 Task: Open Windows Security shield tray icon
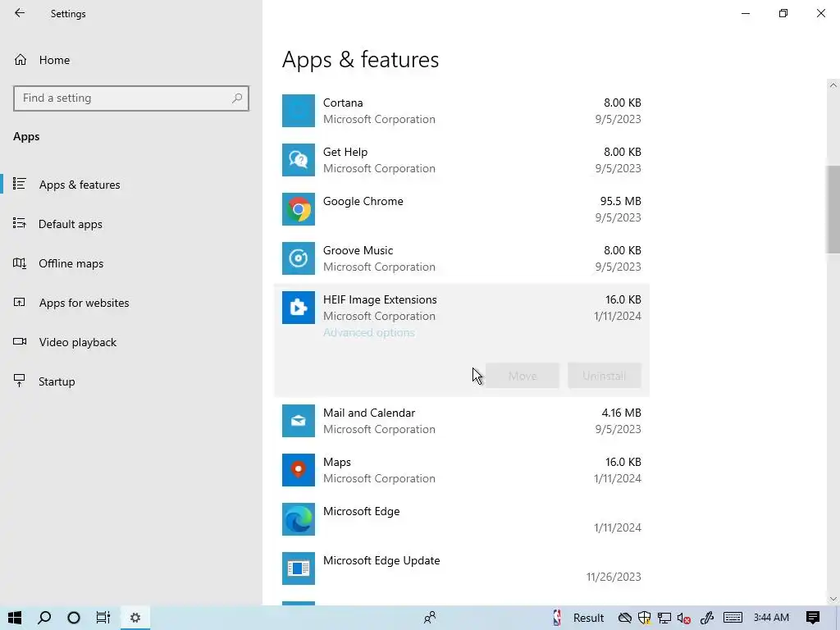645,618
